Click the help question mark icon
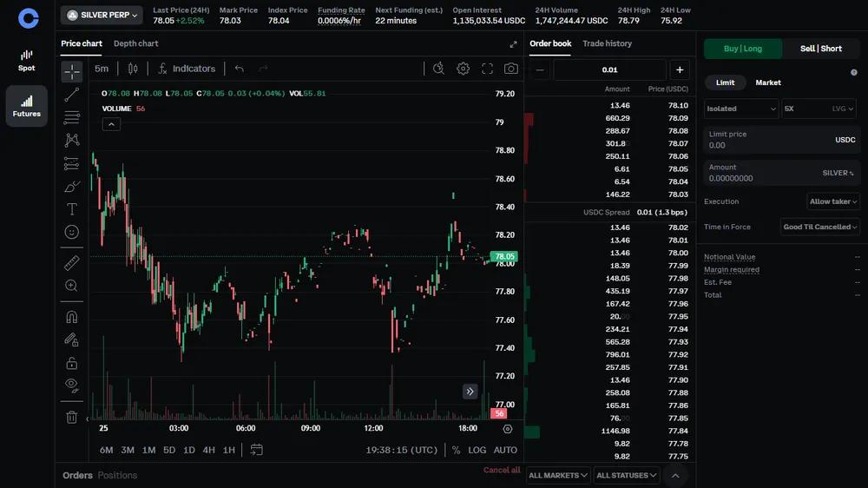 [854, 73]
